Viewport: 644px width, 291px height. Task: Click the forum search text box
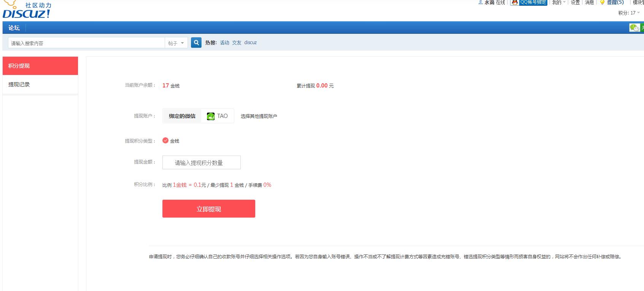(86, 43)
